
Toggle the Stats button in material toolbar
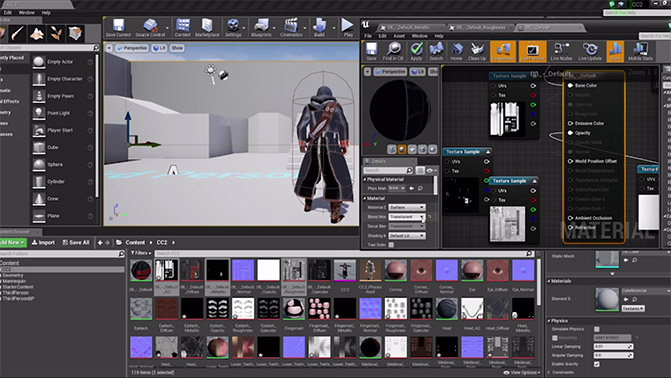coord(615,51)
